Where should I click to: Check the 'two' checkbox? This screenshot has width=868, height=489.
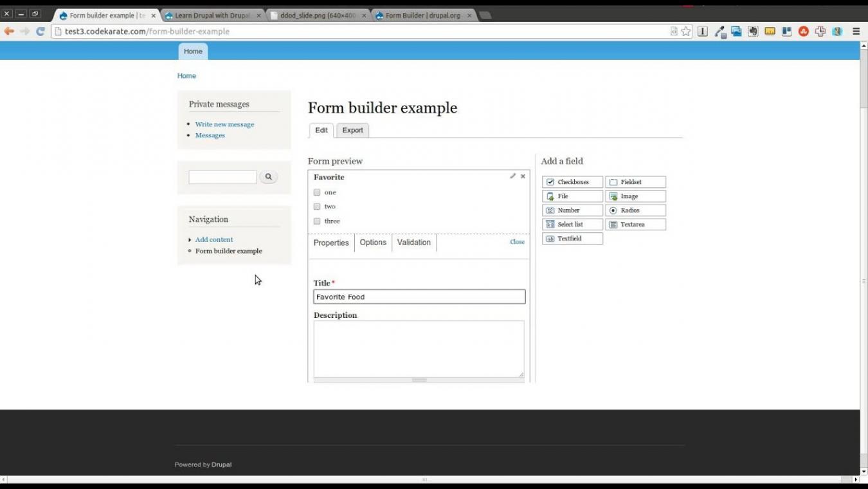(317, 207)
